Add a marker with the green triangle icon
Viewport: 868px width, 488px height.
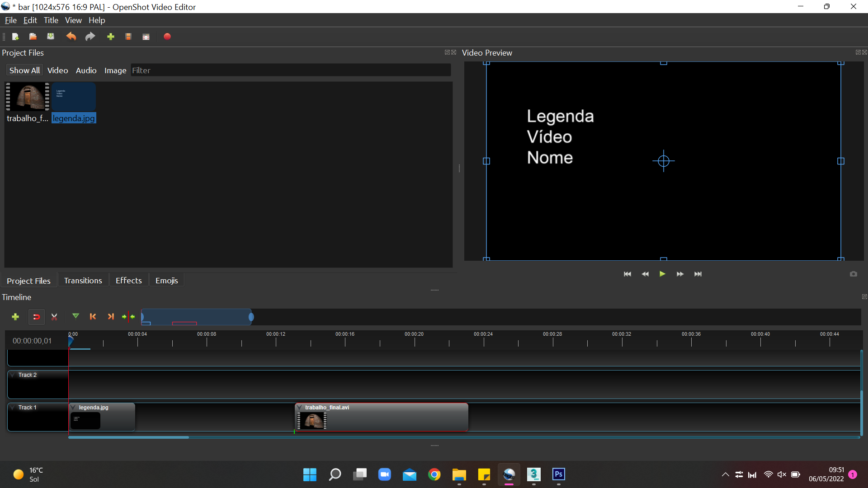(x=75, y=316)
